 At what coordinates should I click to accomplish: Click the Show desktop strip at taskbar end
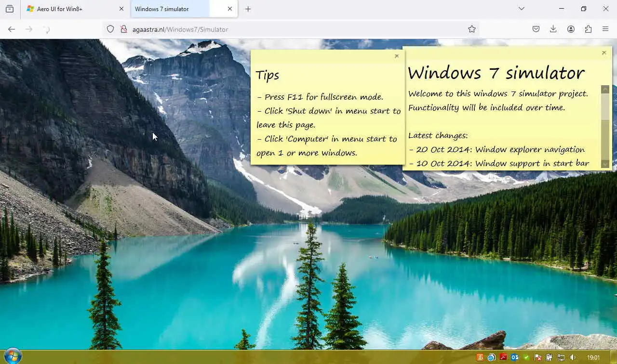[613, 357]
